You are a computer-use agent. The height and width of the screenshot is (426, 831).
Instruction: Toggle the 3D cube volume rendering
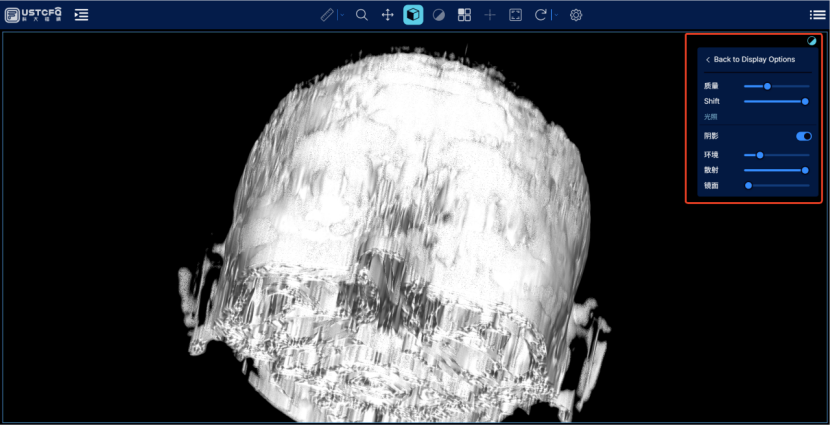click(x=413, y=15)
